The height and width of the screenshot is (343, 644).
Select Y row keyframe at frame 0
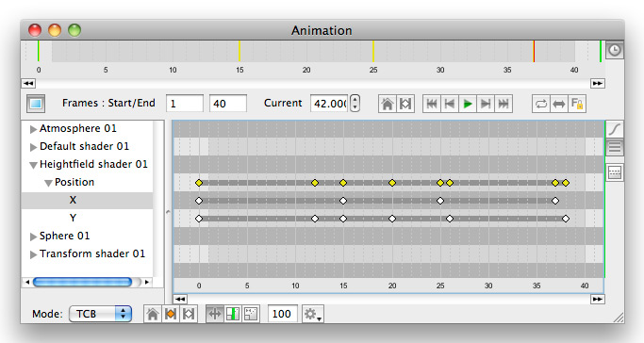click(x=199, y=219)
